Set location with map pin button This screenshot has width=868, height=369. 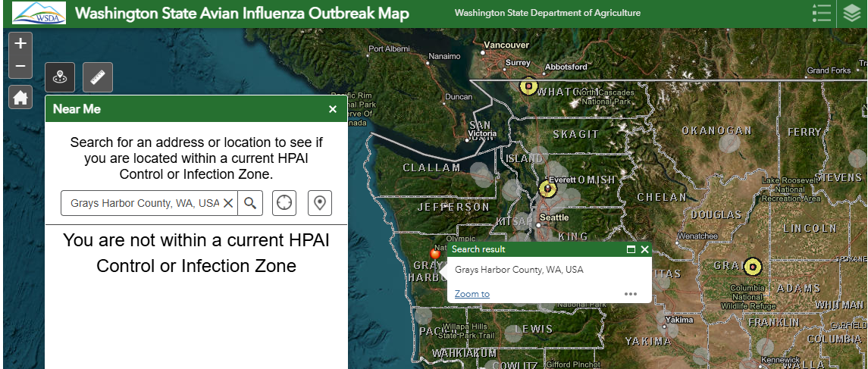(x=319, y=203)
